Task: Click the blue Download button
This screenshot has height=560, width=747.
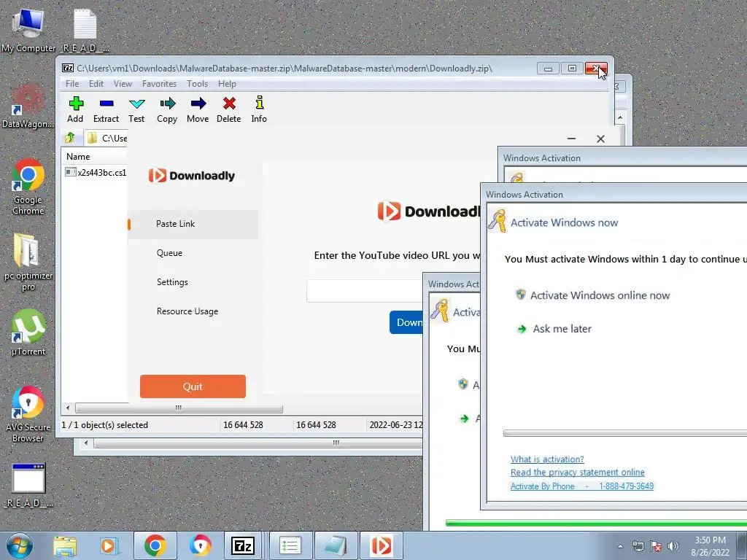Action: (406, 322)
